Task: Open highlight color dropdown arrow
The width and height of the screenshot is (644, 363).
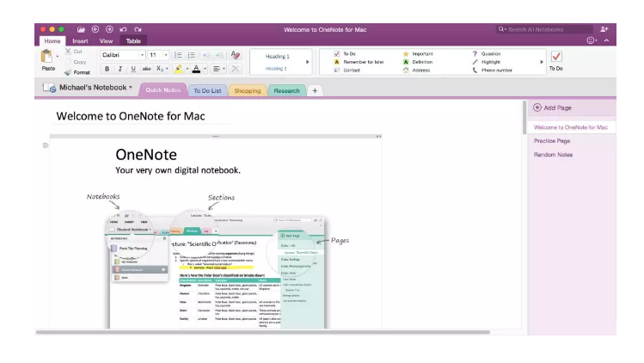Action: (x=187, y=69)
